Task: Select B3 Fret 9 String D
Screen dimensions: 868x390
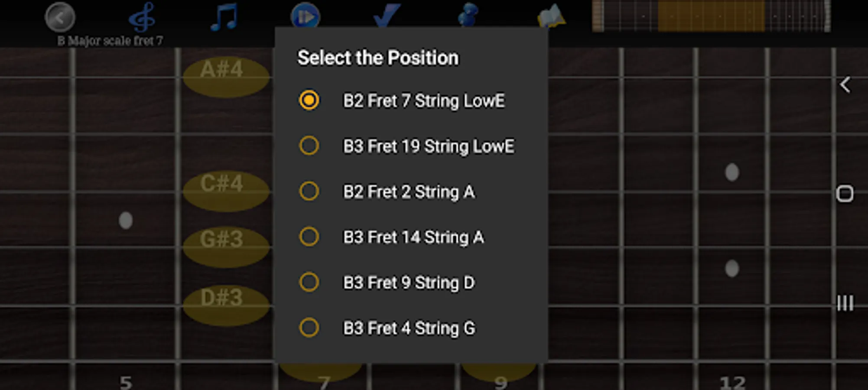Action: pyautogui.click(x=309, y=283)
